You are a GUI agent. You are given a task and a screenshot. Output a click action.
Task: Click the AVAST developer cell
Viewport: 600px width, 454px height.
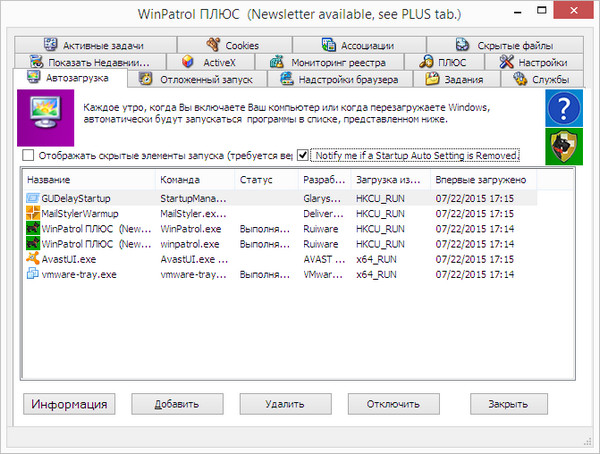click(324, 259)
